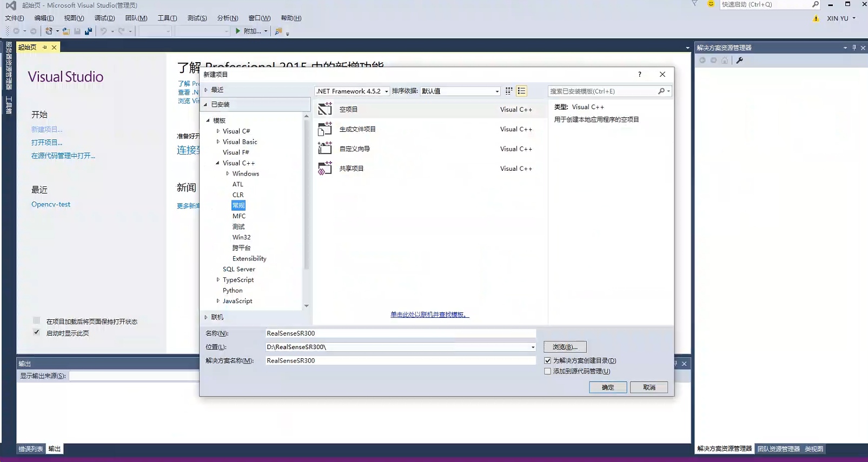Open the sort-by default dropdown
The width and height of the screenshot is (868, 462).
(x=460, y=91)
